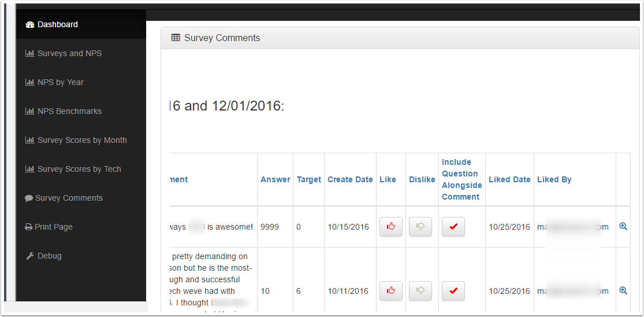Open Surveys and NPS in sidebar

coord(64,53)
